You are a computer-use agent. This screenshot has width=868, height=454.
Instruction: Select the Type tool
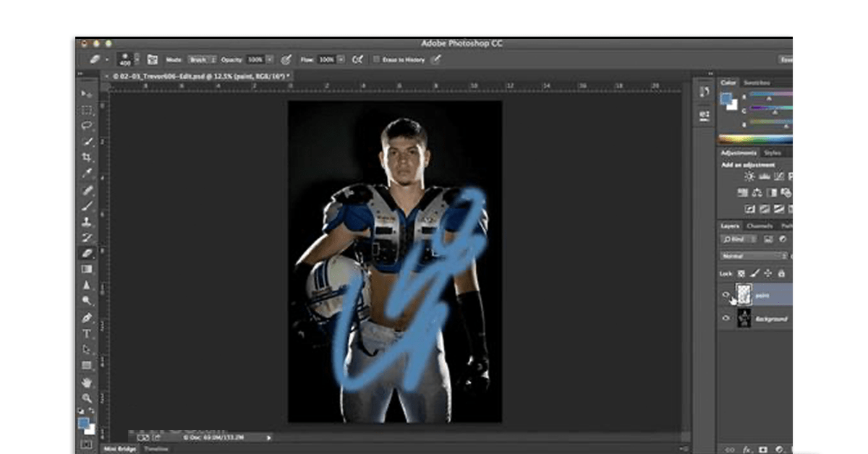coord(87,334)
